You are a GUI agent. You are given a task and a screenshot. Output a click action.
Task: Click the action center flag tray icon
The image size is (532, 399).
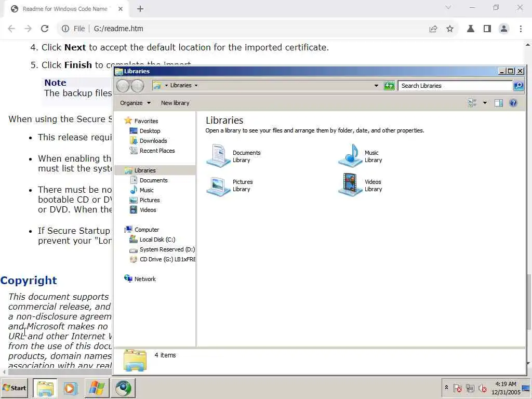(457, 388)
